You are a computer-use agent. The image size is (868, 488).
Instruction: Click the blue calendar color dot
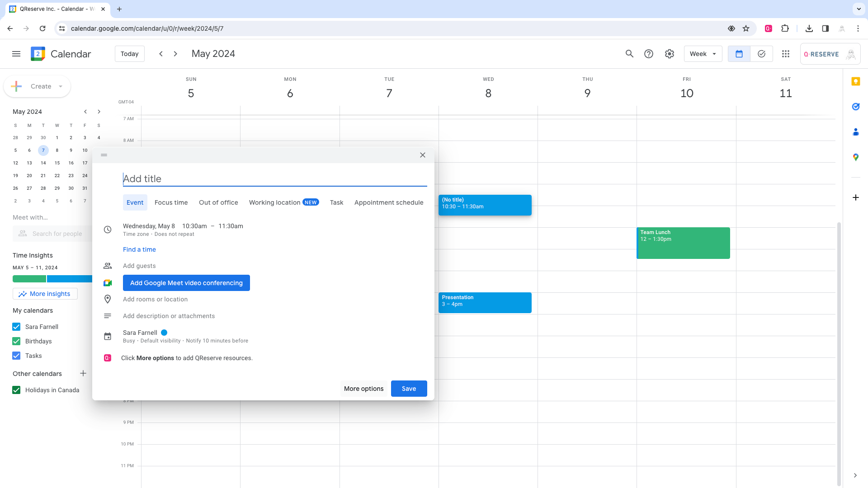[x=164, y=333]
